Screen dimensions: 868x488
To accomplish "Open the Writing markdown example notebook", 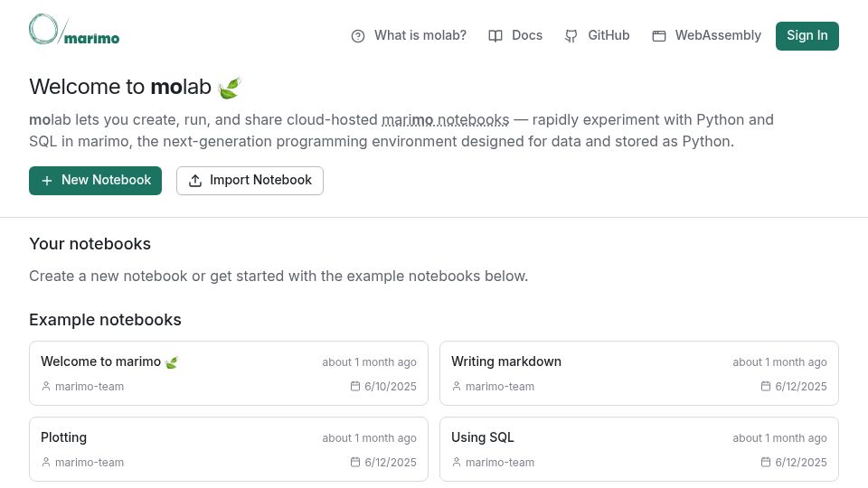I will pos(639,373).
